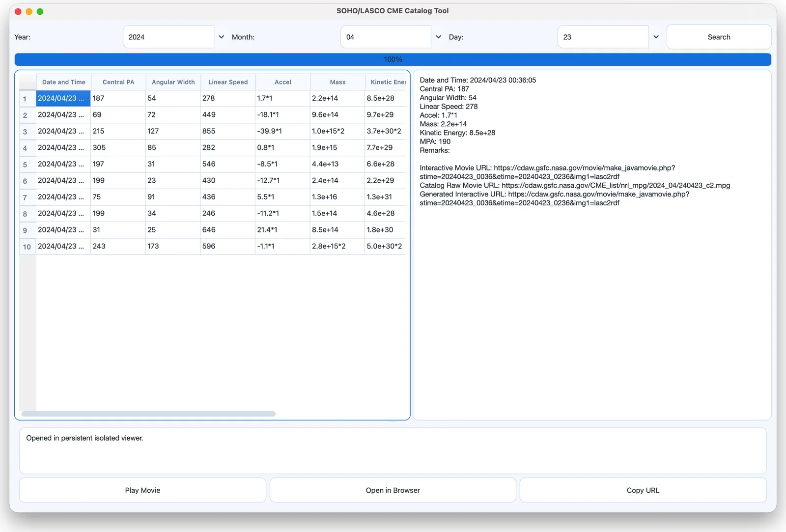Click Open in Browser button
786x532 pixels.
click(393, 490)
